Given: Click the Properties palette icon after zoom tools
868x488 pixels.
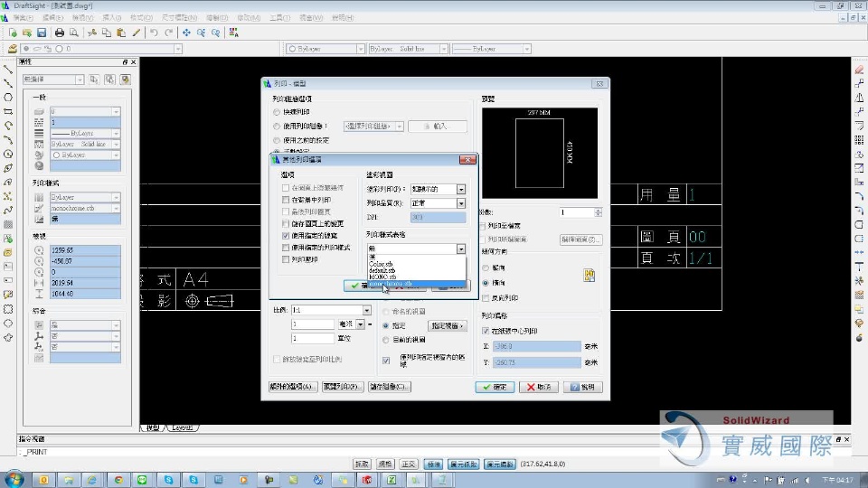Looking at the screenshot, I should coord(233,33).
